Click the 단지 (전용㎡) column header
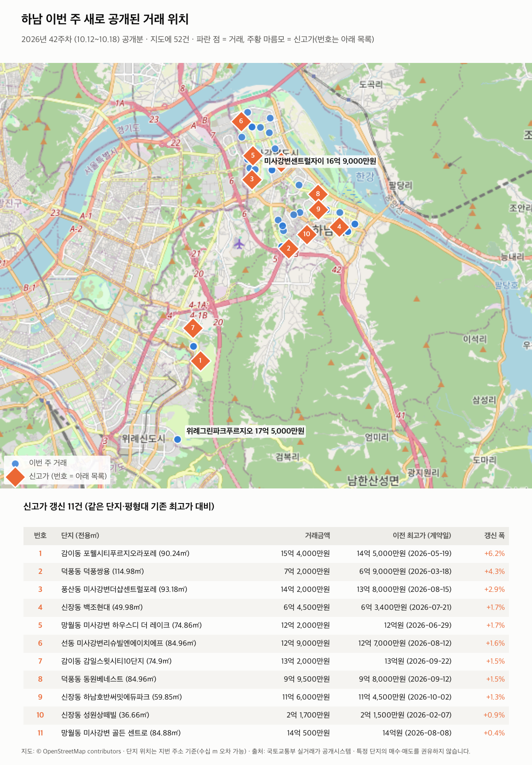The height and width of the screenshot is (765, 532). 80,535
